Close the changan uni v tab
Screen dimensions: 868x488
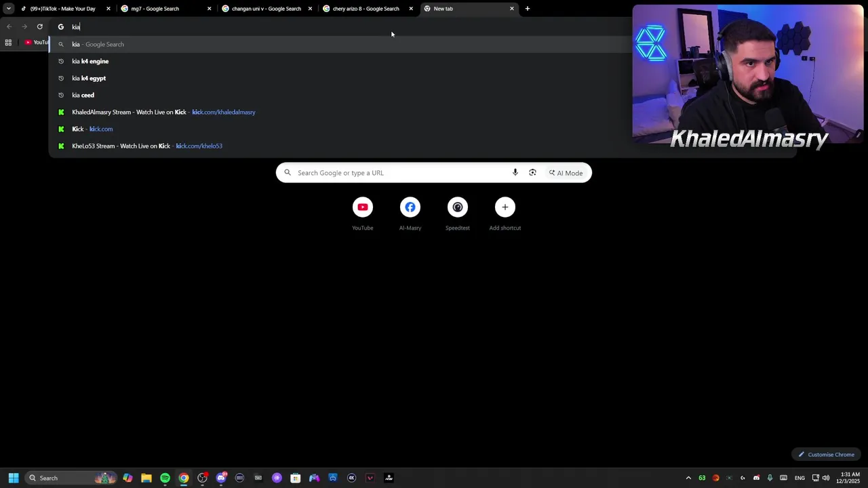tap(310, 9)
